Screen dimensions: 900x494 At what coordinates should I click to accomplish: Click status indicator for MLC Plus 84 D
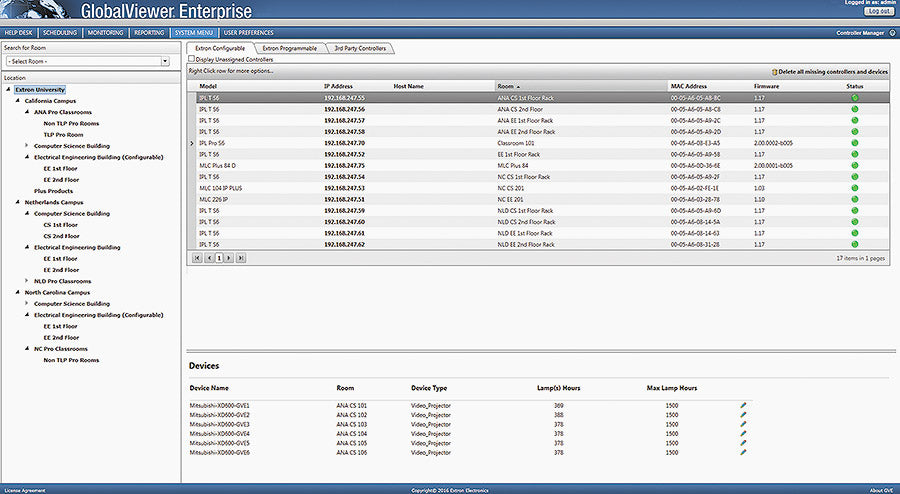(855, 165)
